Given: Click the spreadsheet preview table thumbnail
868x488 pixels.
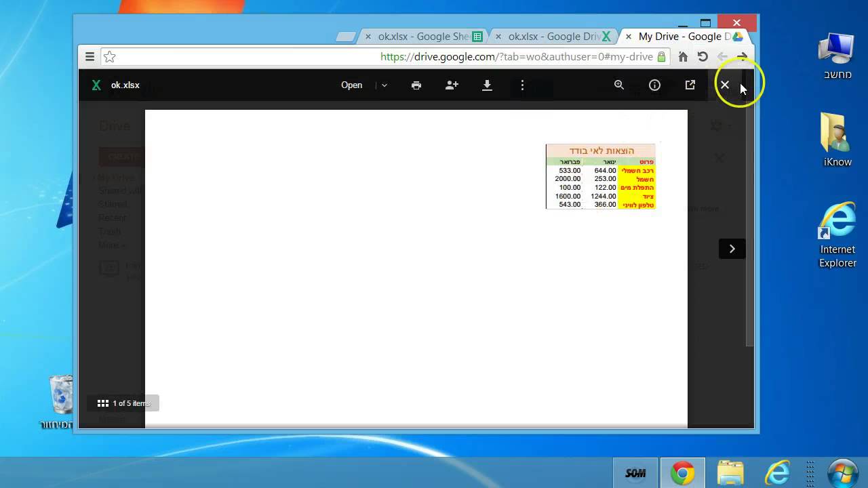Looking at the screenshot, I should point(600,176).
